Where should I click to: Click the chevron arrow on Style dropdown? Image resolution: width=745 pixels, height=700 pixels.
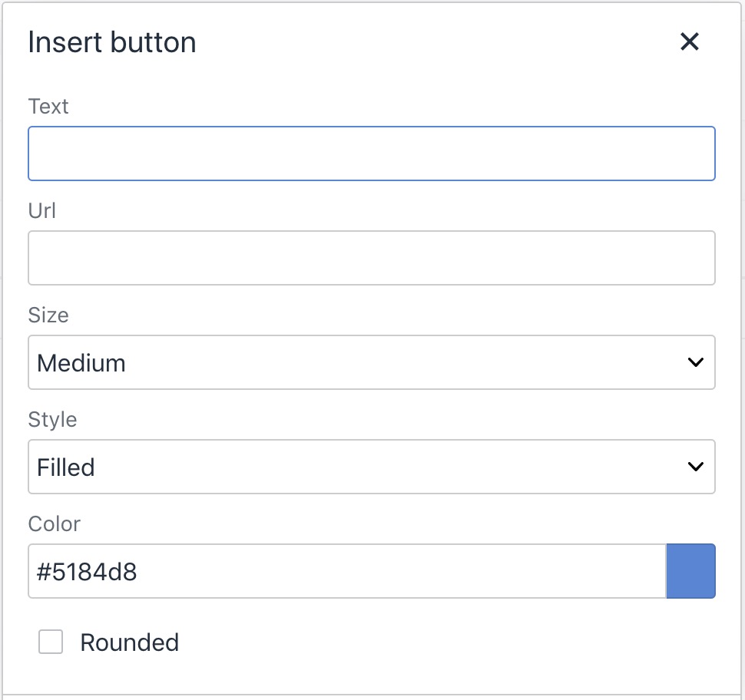click(696, 467)
